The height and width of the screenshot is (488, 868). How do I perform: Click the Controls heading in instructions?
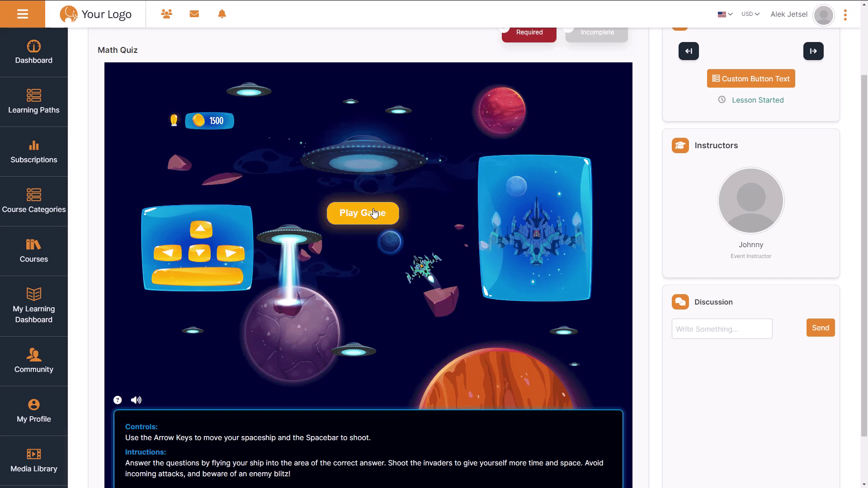click(x=142, y=427)
